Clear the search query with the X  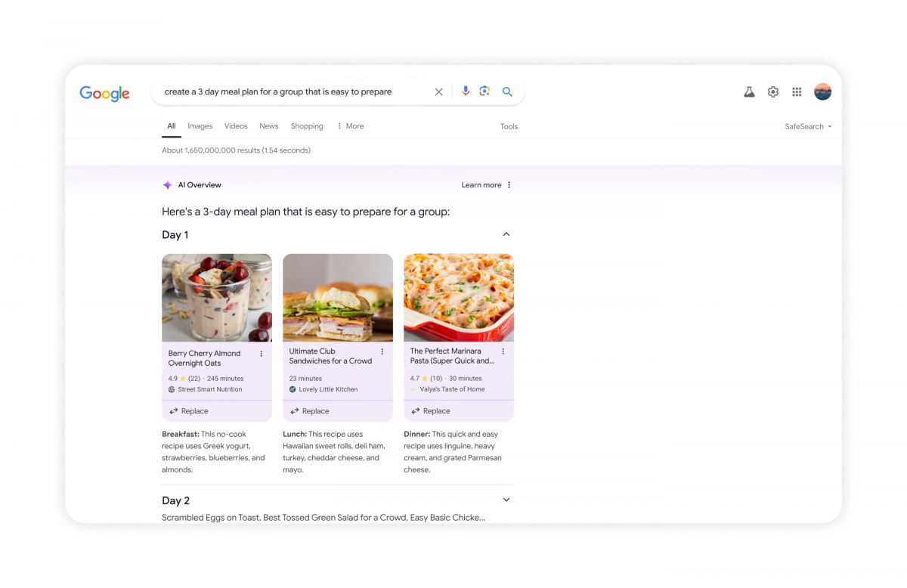tap(438, 91)
